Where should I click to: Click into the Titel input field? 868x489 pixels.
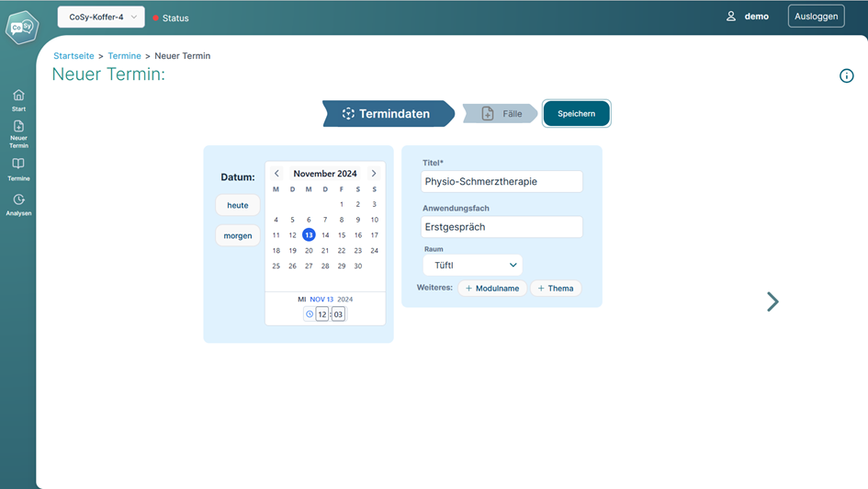(x=502, y=182)
